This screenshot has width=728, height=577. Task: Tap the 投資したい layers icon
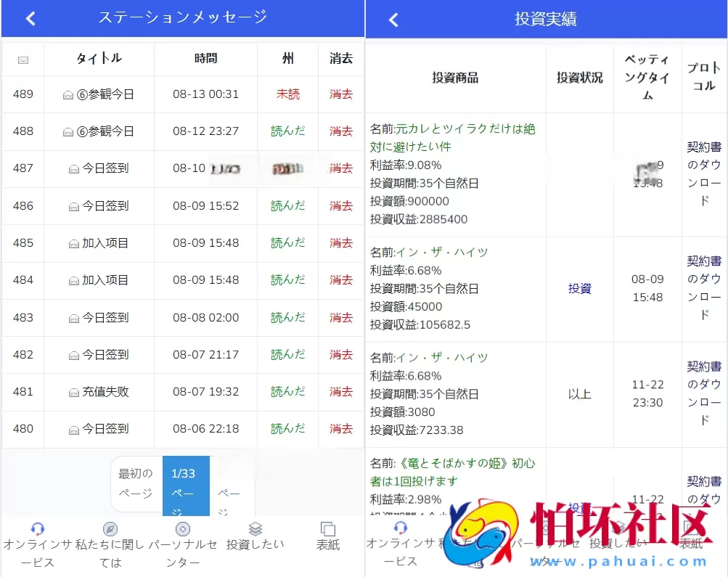coord(254,528)
